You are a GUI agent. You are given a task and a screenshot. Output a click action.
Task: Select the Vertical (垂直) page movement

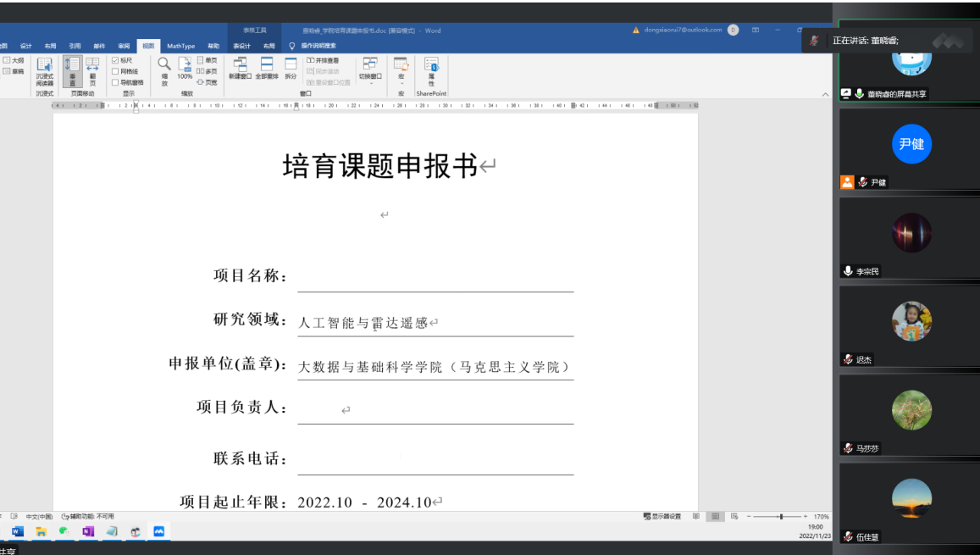click(x=72, y=71)
